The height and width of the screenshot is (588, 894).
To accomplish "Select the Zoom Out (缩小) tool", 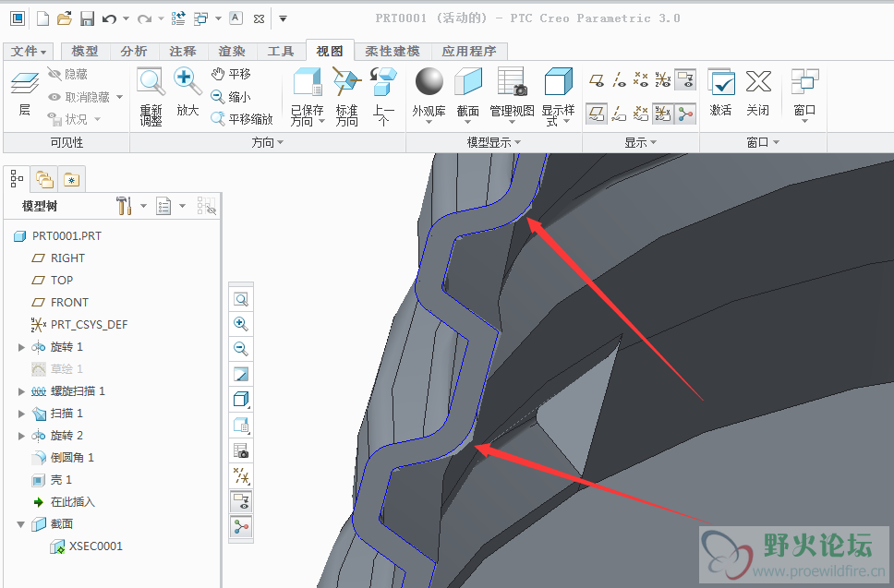I will point(231,97).
